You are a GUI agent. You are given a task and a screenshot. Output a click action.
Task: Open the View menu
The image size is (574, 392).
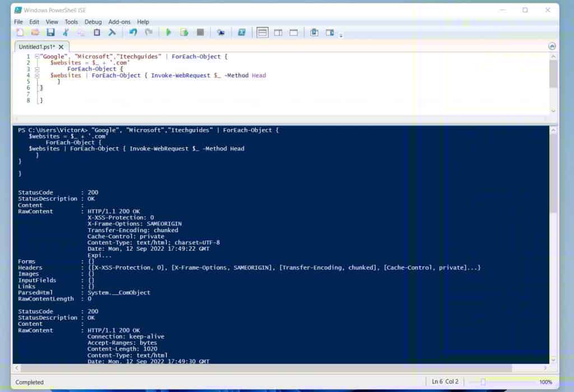(x=52, y=22)
